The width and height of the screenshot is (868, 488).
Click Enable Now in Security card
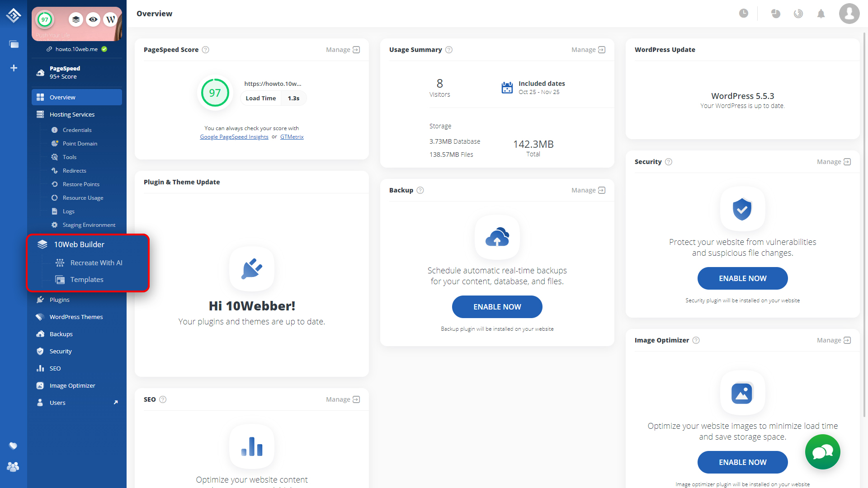point(742,278)
